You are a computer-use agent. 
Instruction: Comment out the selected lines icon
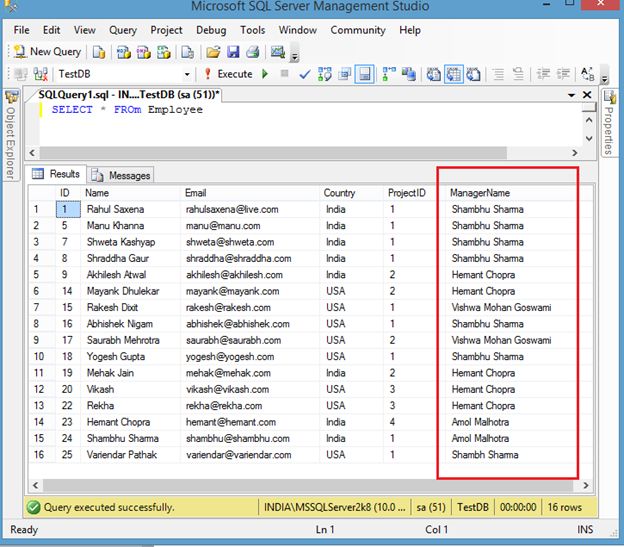tap(498, 74)
